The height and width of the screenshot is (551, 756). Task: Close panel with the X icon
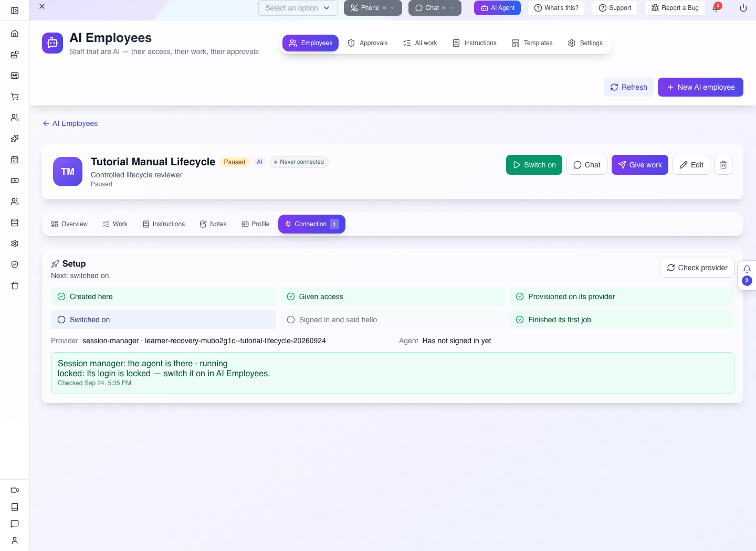pyautogui.click(x=42, y=6)
